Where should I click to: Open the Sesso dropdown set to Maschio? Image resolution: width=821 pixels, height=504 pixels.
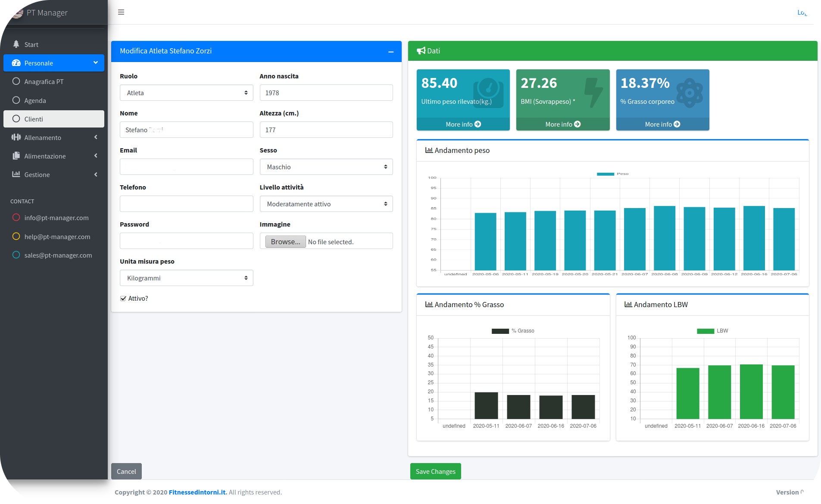click(326, 167)
